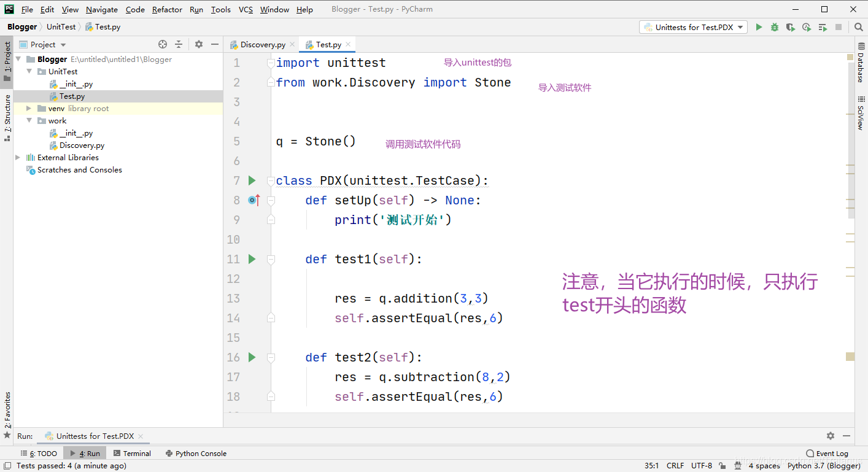Open the Refactor menu
Image resolution: width=868 pixels, height=472 pixels.
click(x=167, y=9)
